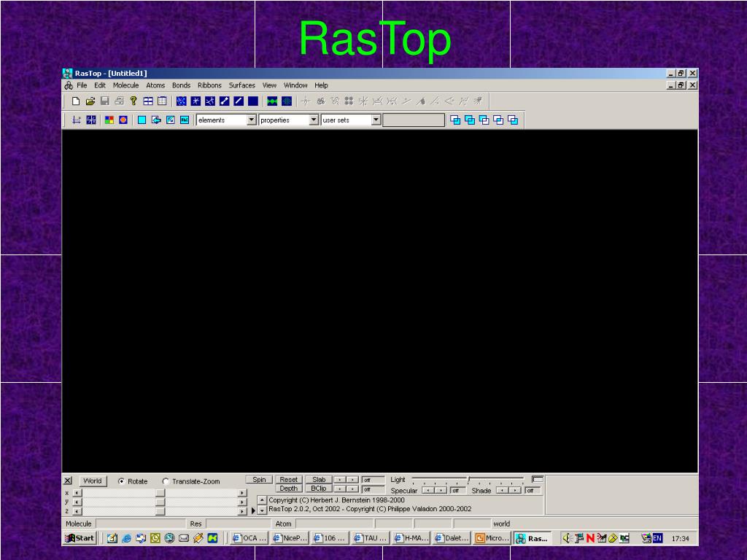The height and width of the screenshot is (560, 747).
Task: Click the z rotation scrollbar thumb
Action: tap(160, 511)
